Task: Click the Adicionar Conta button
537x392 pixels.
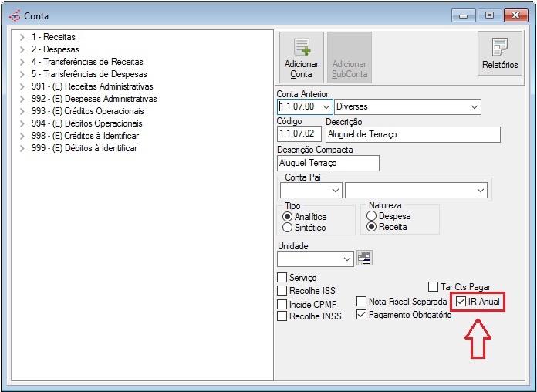Action: (x=301, y=57)
